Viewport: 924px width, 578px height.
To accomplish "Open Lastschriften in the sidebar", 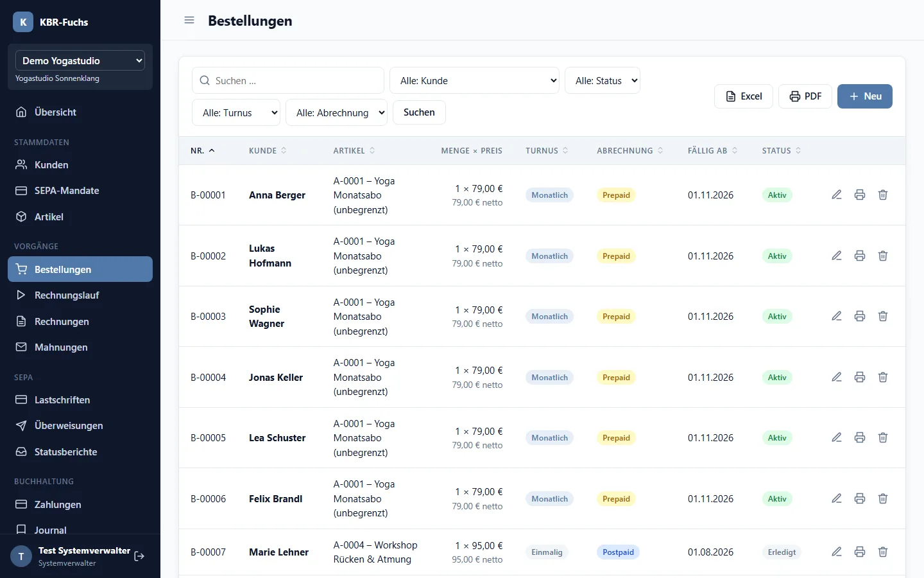I will coord(80,400).
